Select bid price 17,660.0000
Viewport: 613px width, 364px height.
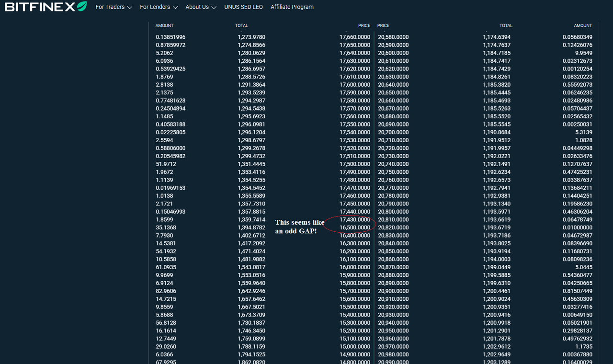coord(355,37)
